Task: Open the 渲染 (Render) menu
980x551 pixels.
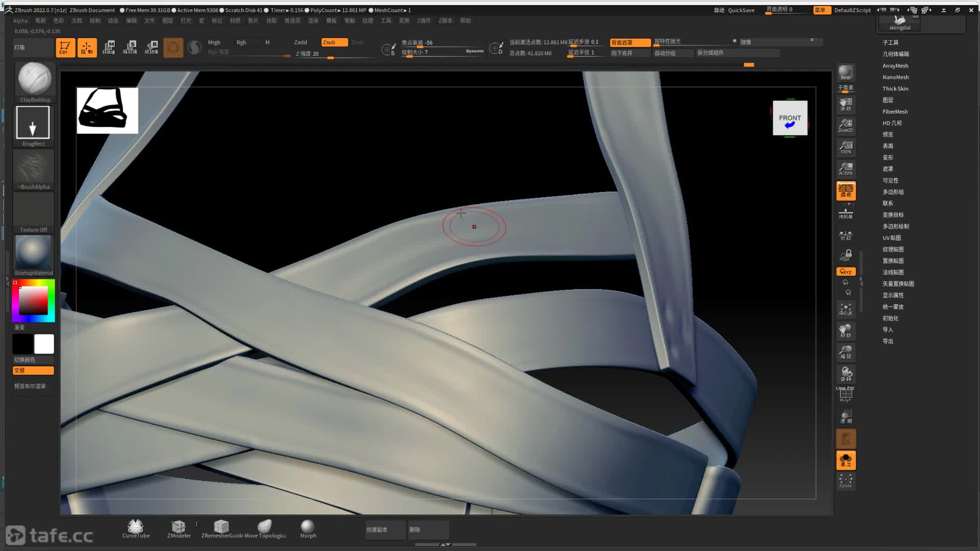Action: [313, 21]
